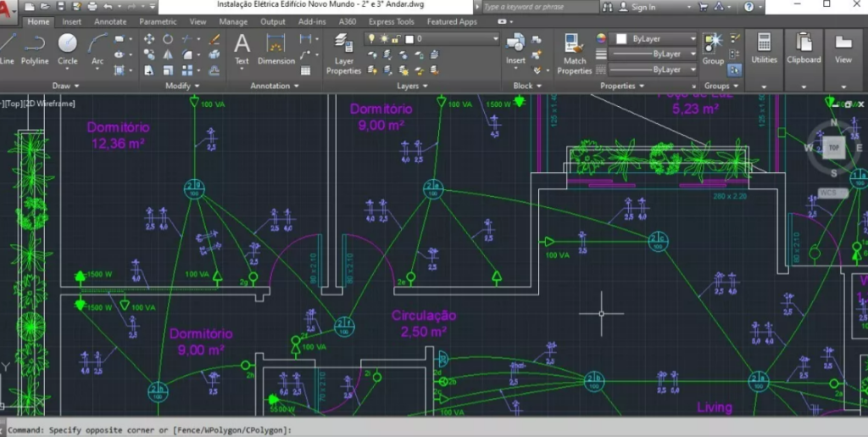
Task: Choose the Erase tool in Modify panel
Action: click(x=214, y=39)
